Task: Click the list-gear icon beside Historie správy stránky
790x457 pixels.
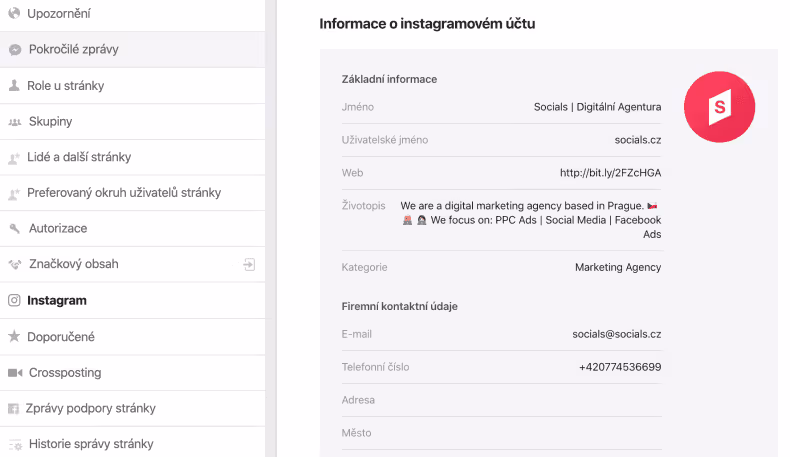Action: point(16,444)
